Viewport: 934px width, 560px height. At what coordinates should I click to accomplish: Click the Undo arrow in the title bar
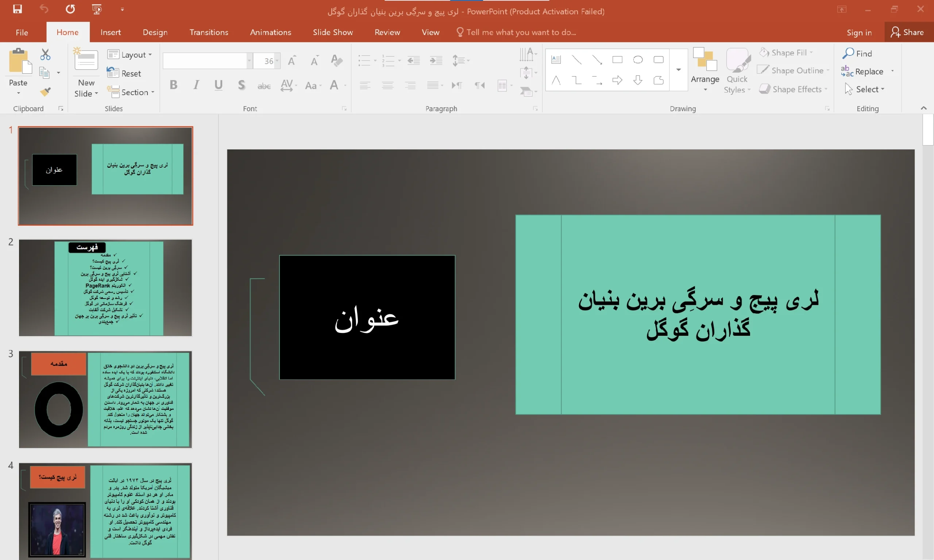point(44,9)
